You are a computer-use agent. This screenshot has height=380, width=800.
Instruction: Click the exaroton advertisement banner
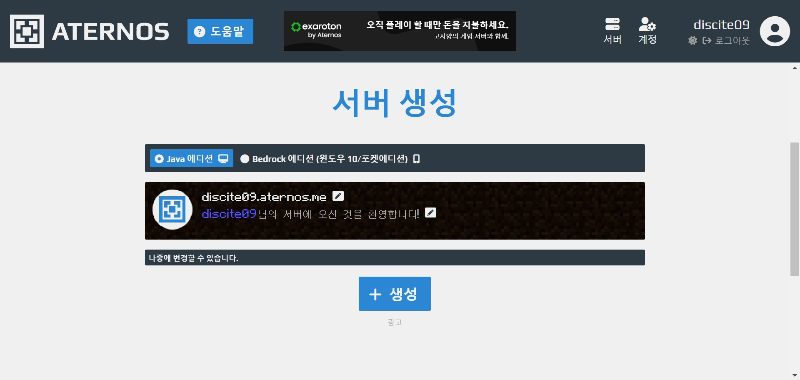[399, 31]
